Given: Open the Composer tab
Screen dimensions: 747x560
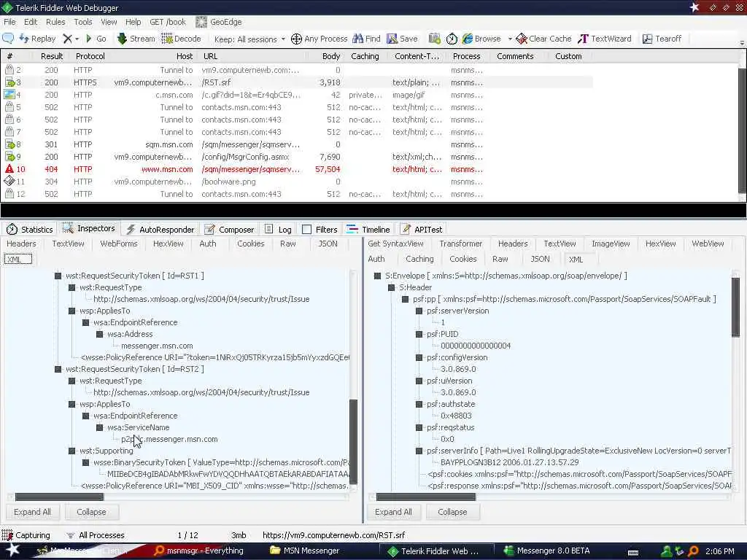Looking at the screenshot, I should tap(230, 230).
